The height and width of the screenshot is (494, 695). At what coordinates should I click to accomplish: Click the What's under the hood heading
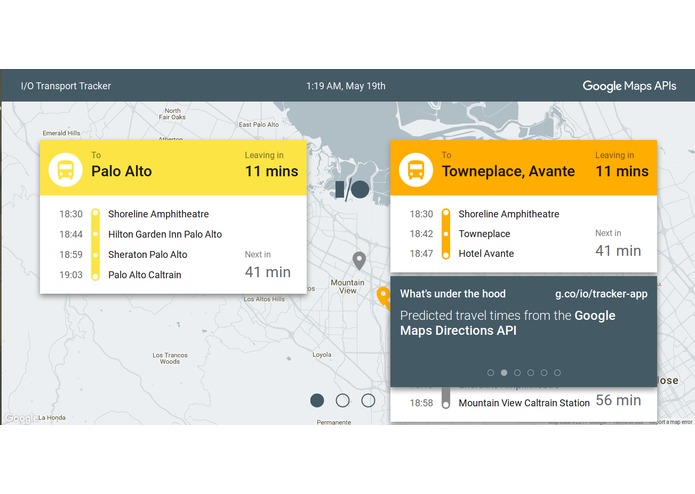pos(453,294)
